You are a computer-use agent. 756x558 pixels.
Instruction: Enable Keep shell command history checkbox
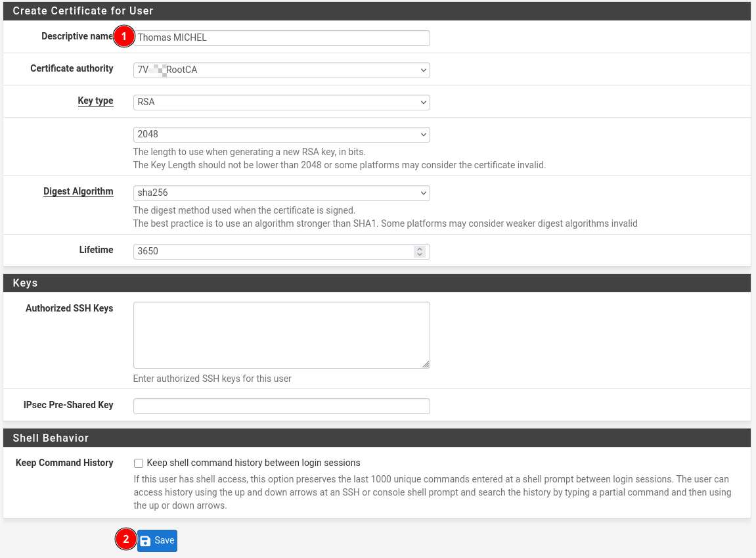coord(139,463)
